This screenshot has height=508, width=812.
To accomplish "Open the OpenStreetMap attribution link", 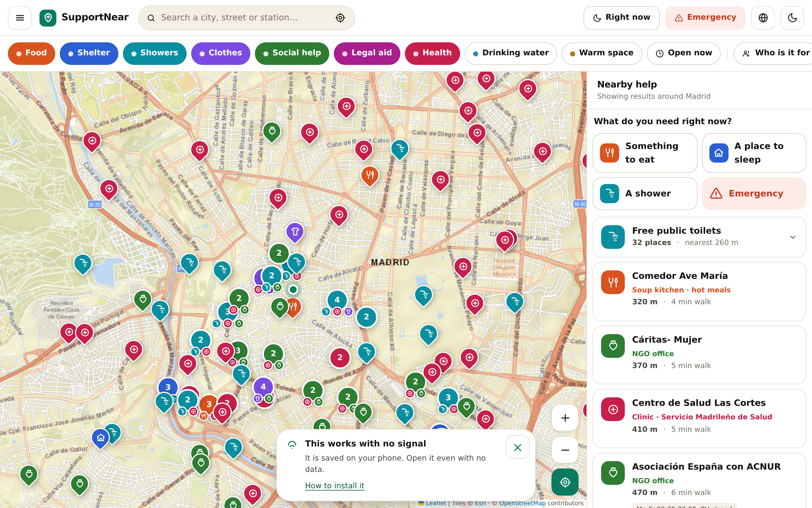I will pyautogui.click(x=522, y=503).
